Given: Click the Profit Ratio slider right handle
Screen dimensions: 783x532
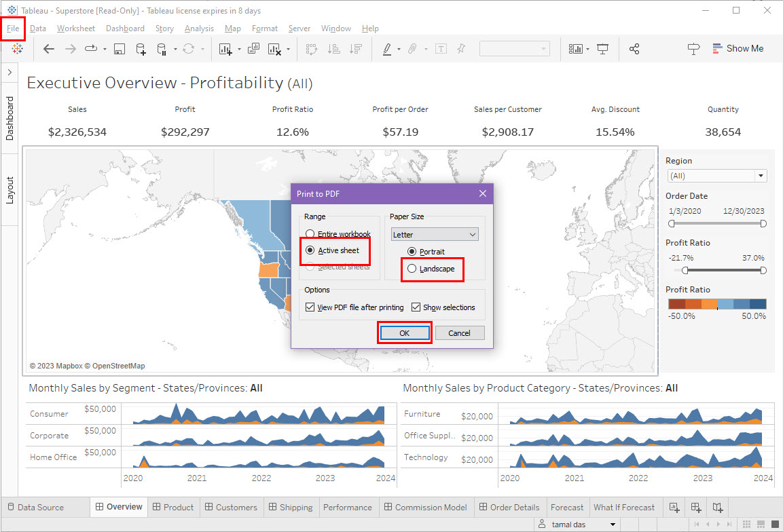Looking at the screenshot, I should (763, 271).
